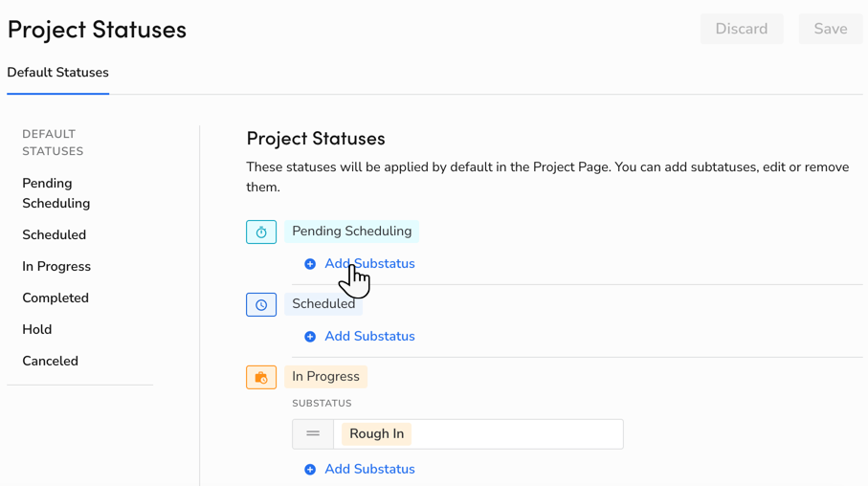The height and width of the screenshot is (486, 868).
Task: Select Scheduled in the sidebar list
Action: 54,234
